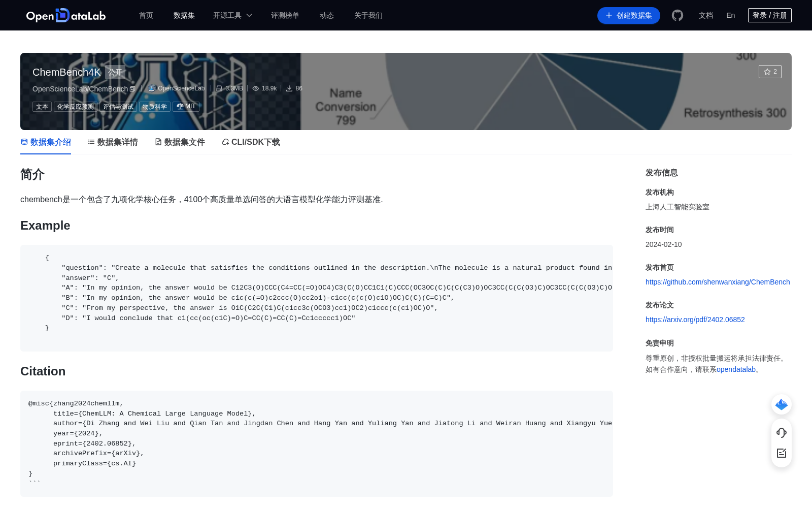Viewport: 812px width, 508px height.
Task: Open 数据集 navigation item
Action: 184,15
